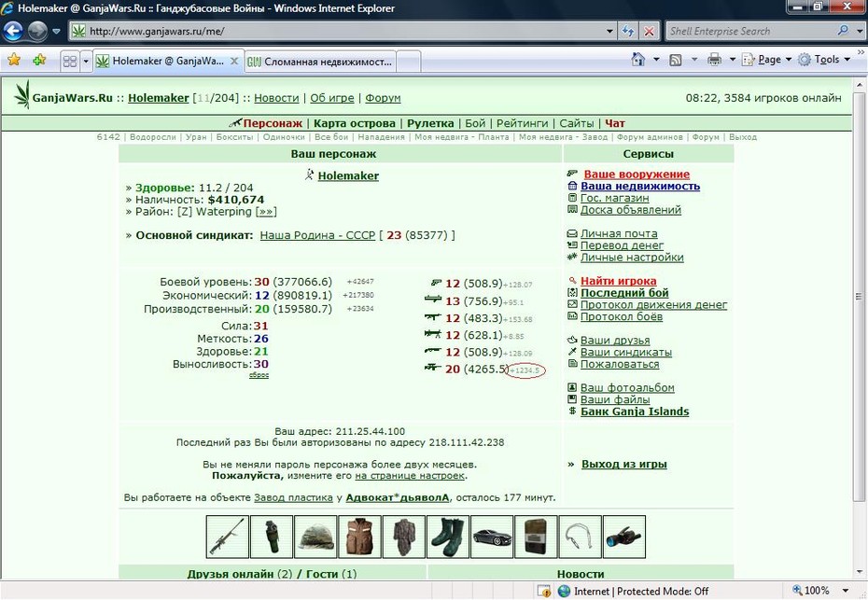Click the browser Back arrow button

pos(13,31)
